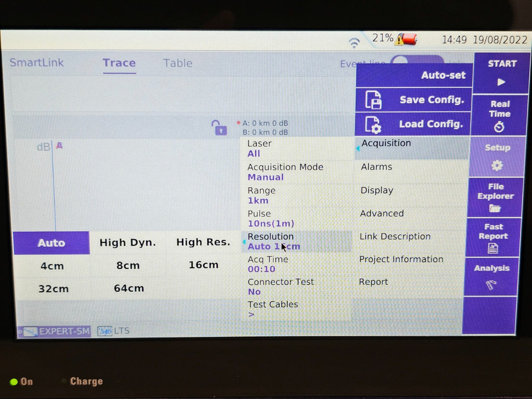Switch to the Table tab

(x=178, y=63)
